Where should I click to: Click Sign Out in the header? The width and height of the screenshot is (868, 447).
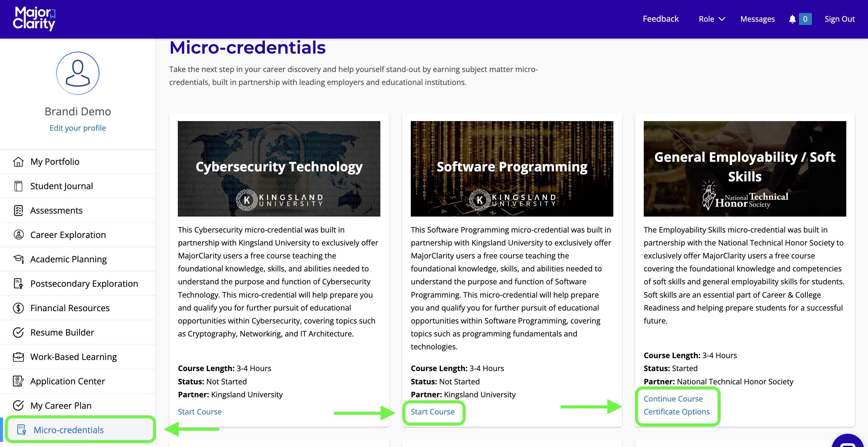pos(839,19)
